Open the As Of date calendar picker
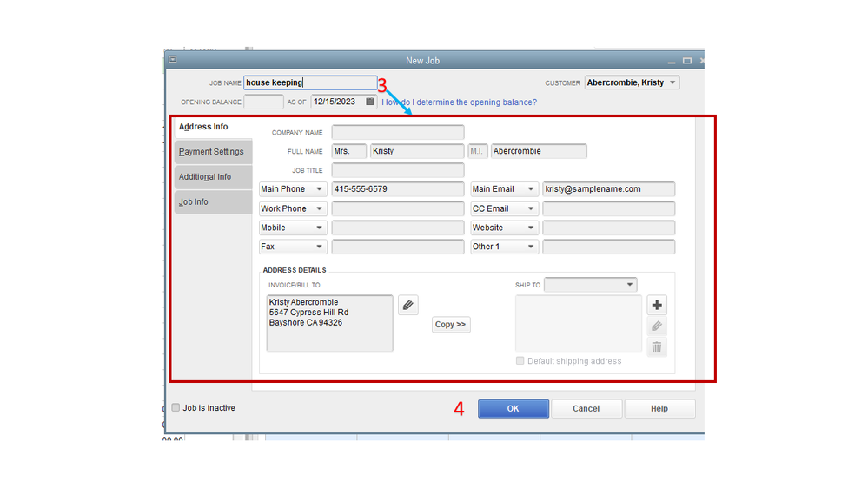 (x=370, y=102)
